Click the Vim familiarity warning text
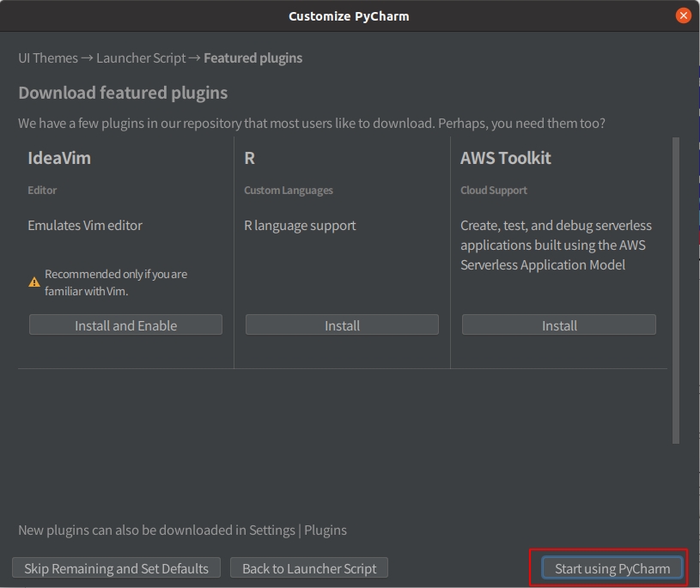The image size is (700, 588). [115, 282]
